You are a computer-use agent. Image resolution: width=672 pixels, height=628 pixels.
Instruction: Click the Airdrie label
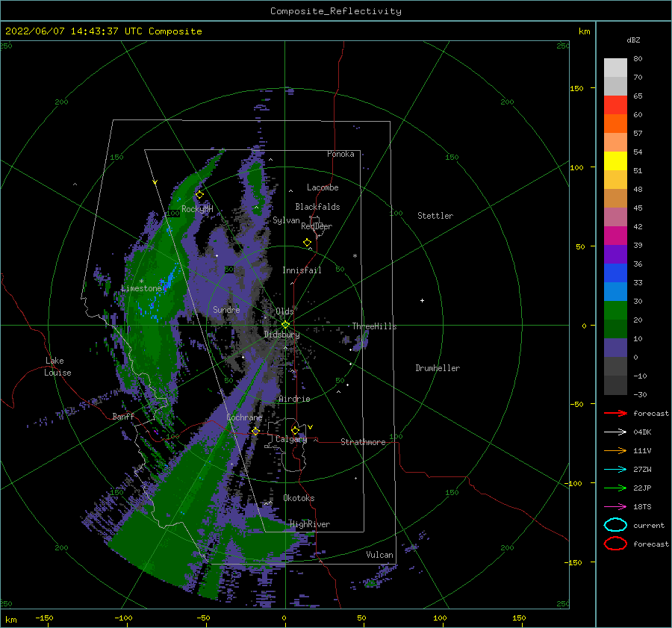[294, 399]
